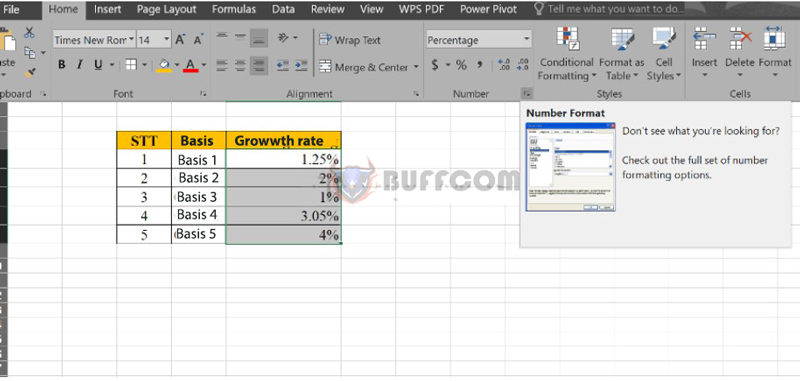800x381 pixels.
Task: Expand Fill Color dropdown arrow
Action: coord(177,65)
